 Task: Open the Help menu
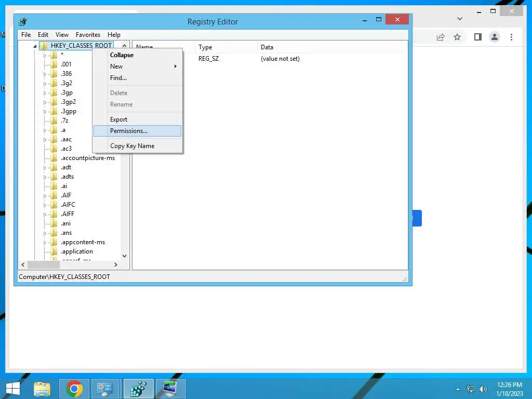tap(114, 35)
